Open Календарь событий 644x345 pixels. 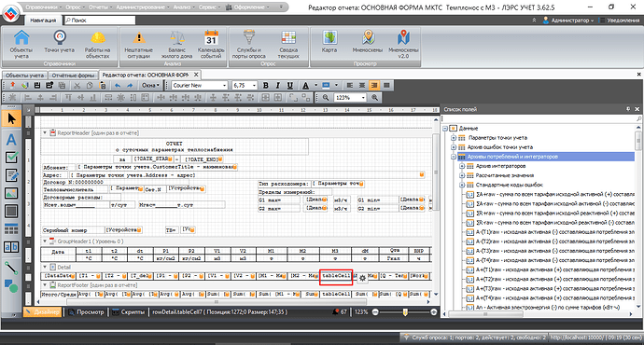tap(211, 45)
